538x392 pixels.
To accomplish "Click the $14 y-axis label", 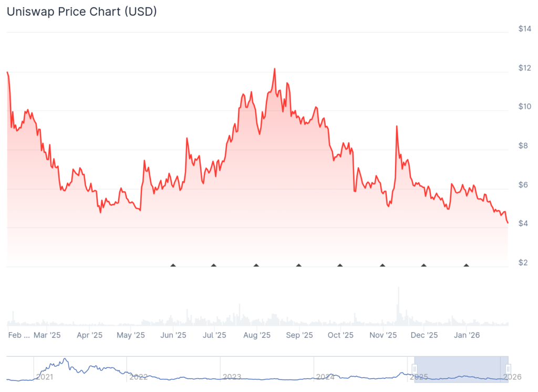I will [524, 29].
